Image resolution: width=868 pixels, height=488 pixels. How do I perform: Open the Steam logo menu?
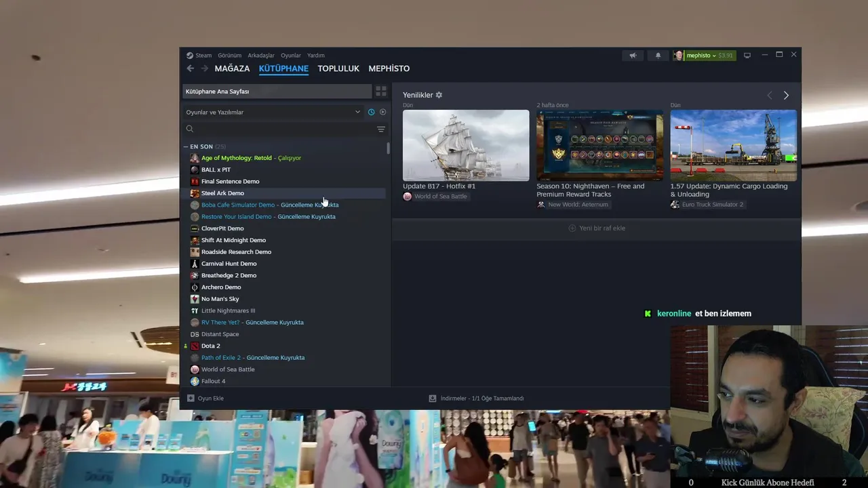point(190,56)
